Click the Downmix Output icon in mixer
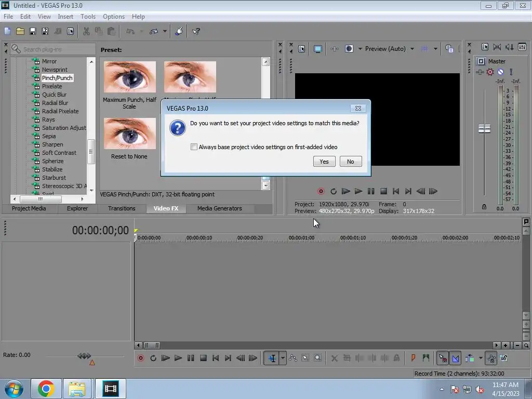532x399 pixels. [497, 47]
